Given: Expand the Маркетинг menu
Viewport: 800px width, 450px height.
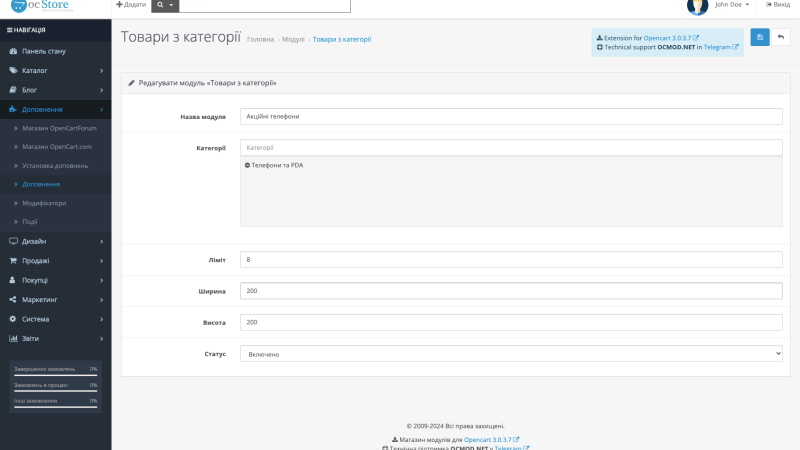Looking at the screenshot, I should click(56, 299).
